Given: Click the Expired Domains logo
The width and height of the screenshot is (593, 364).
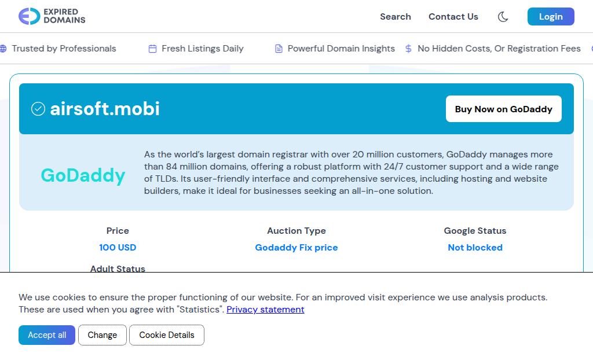Looking at the screenshot, I should pos(52,16).
